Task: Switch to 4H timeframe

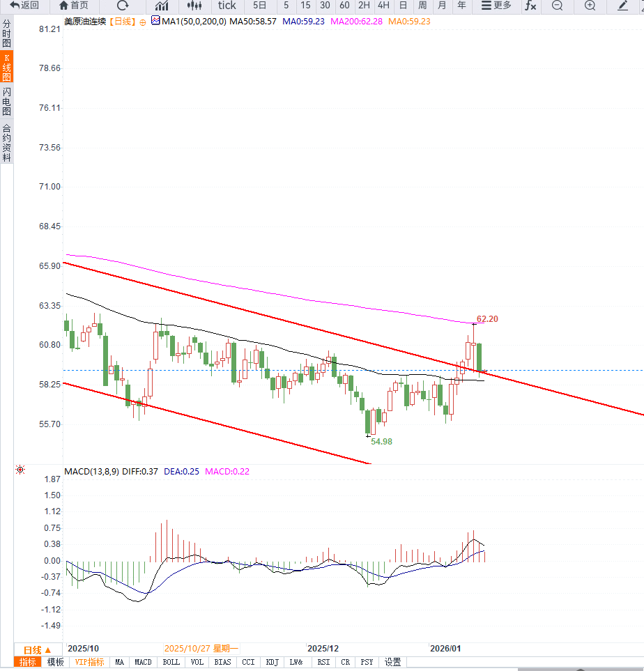Action: (383, 6)
